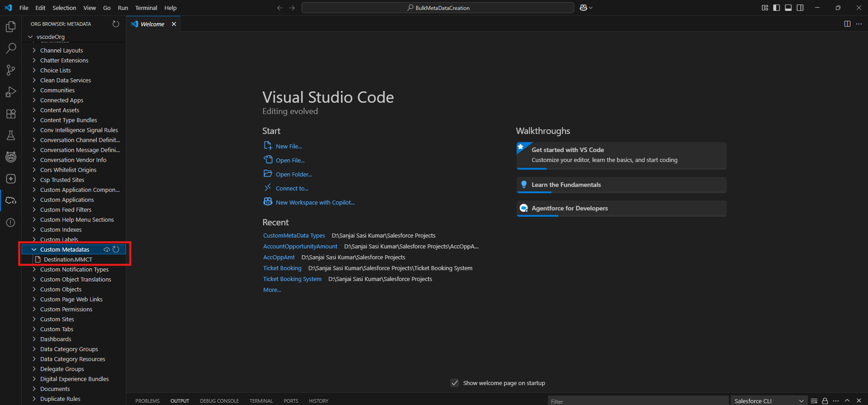The width and height of the screenshot is (868, 405).
Task: Open the Testing flask icon view
Action: click(11, 135)
